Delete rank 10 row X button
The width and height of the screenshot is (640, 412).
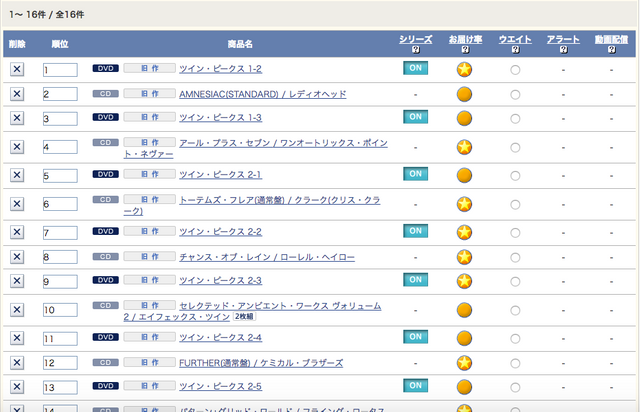(17, 310)
